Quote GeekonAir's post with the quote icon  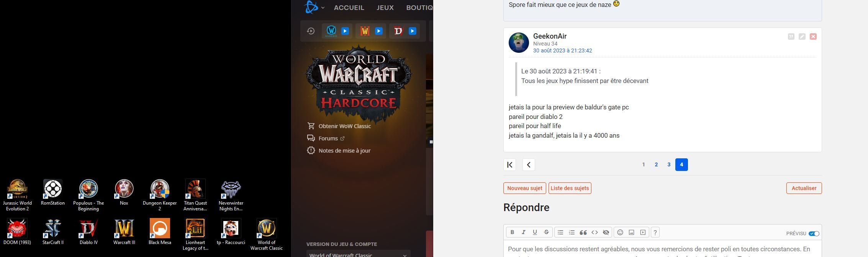coord(791,36)
